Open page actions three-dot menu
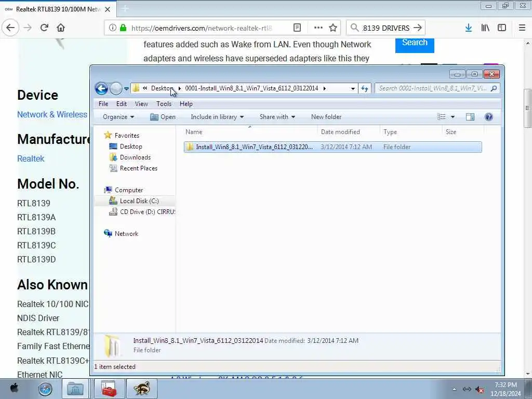532x399 pixels. [318, 28]
